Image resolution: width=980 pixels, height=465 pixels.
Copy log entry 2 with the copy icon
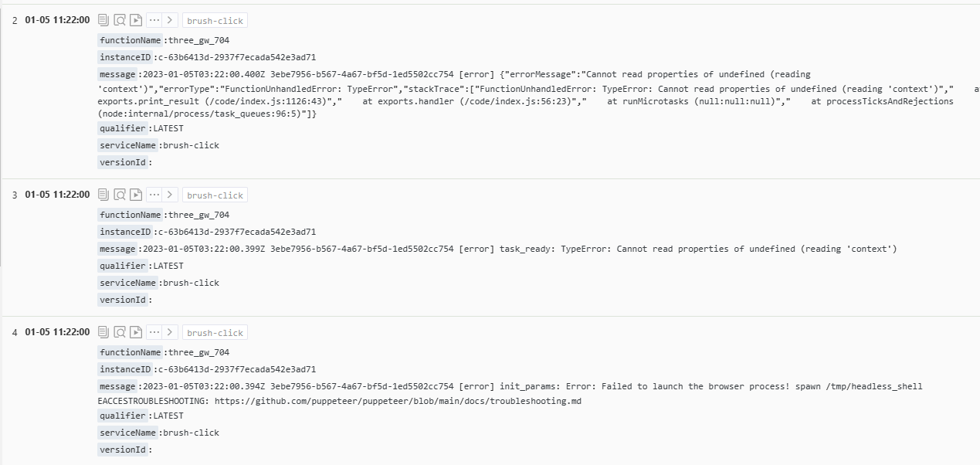[103, 20]
